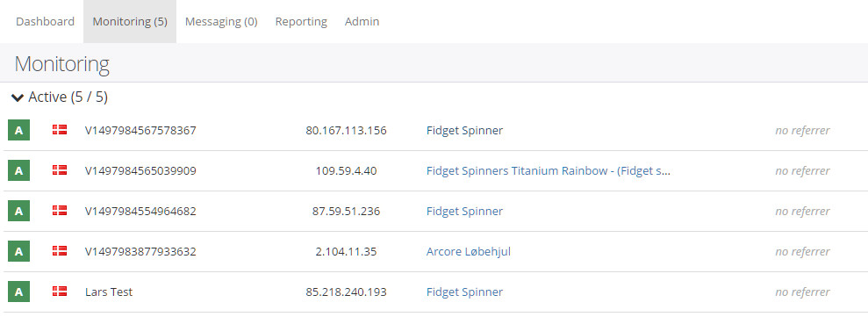Click Danish flag in Lars Test row
This screenshot has width=868, height=324.
(60, 292)
